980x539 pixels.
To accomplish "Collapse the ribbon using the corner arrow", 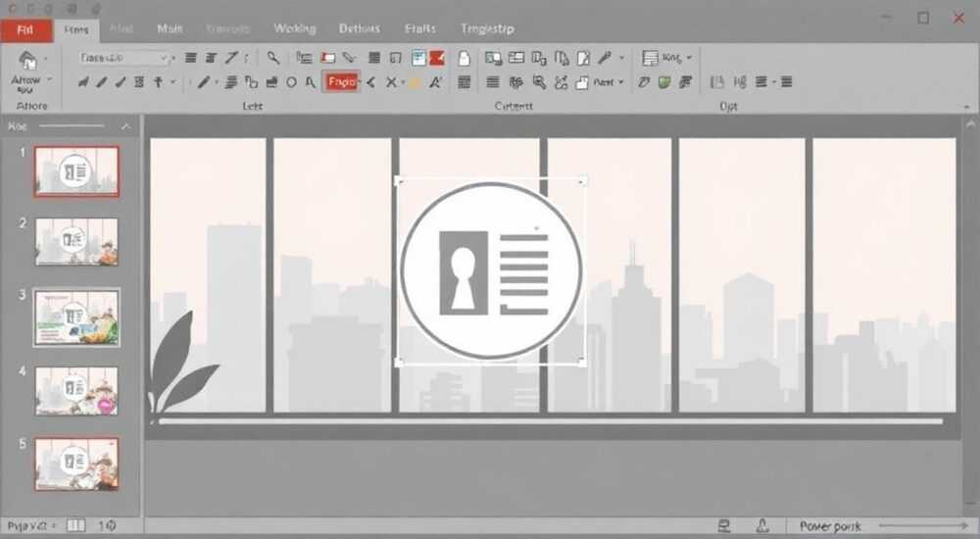I will click(967, 107).
